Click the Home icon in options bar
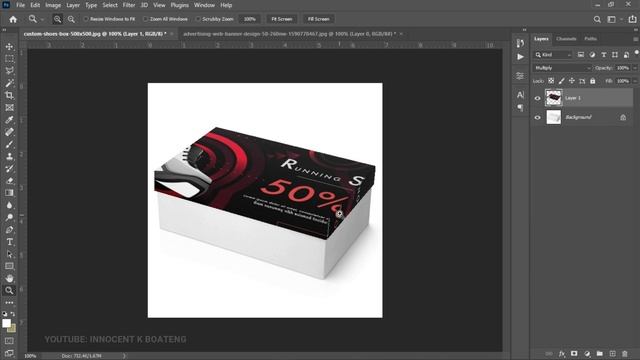Viewport: 640px width, 360px height. click(13, 19)
